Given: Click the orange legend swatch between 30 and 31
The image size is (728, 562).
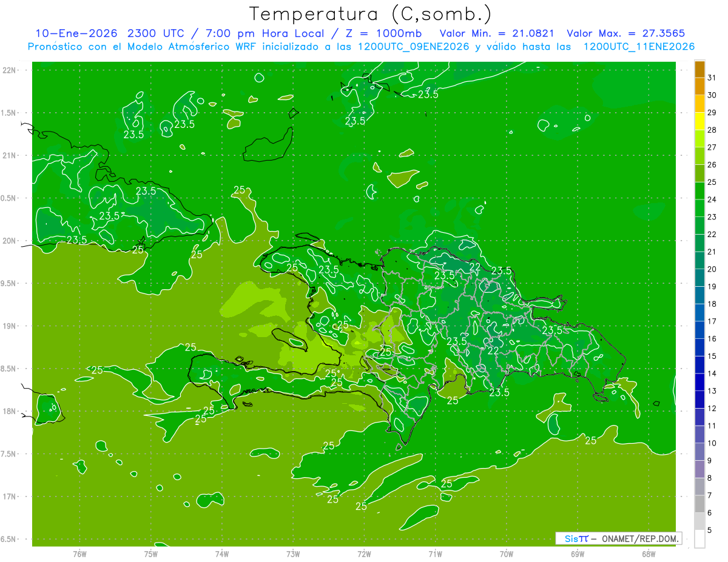Looking at the screenshot, I should tap(699, 87).
